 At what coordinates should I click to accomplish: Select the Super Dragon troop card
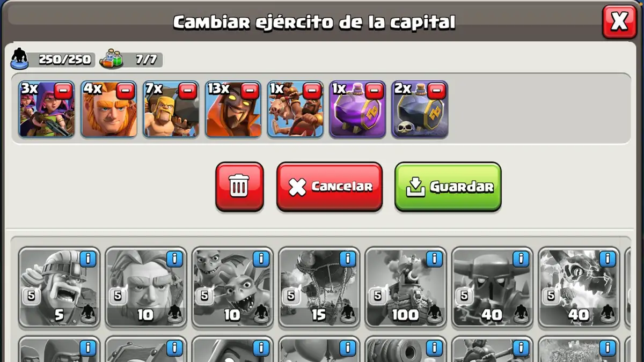coord(579,287)
